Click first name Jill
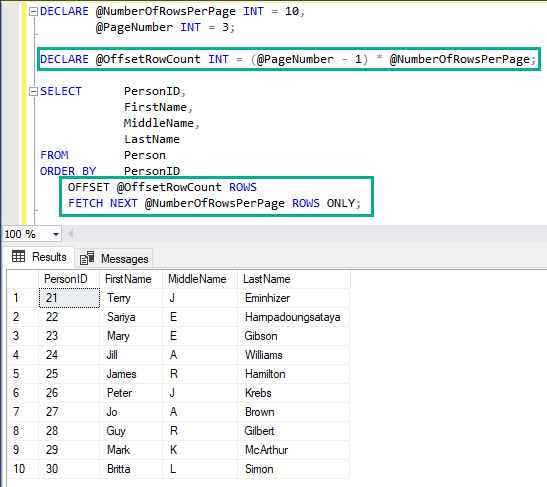 pos(112,355)
